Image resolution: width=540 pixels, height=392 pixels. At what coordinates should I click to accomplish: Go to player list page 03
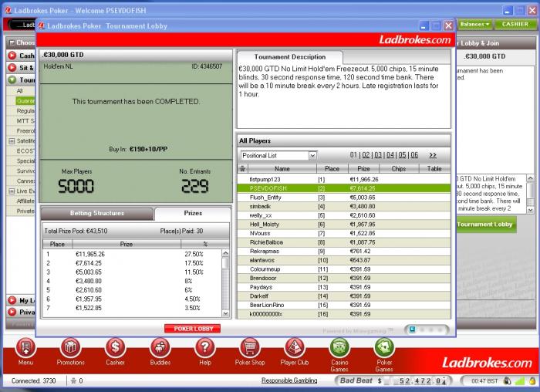click(378, 155)
